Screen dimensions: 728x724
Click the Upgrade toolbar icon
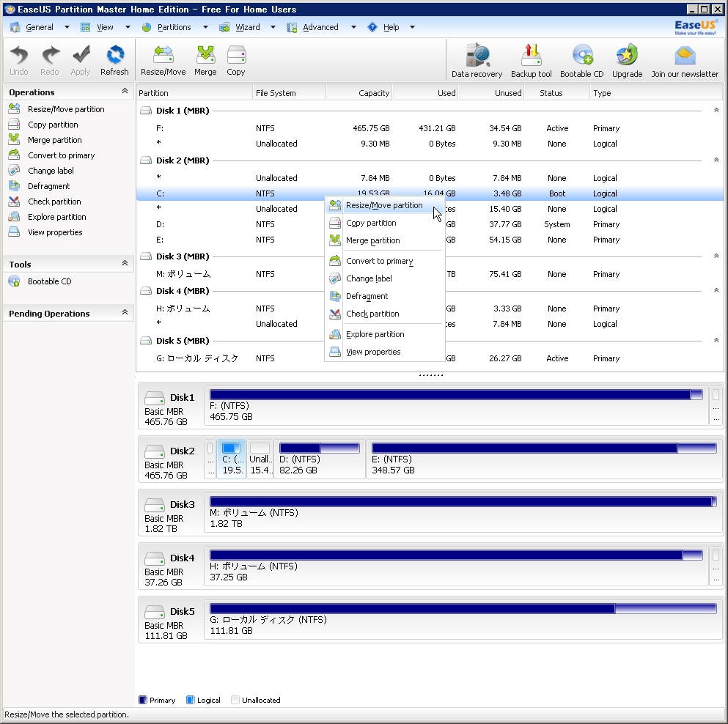pyautogui.click(x=627, y=60)
